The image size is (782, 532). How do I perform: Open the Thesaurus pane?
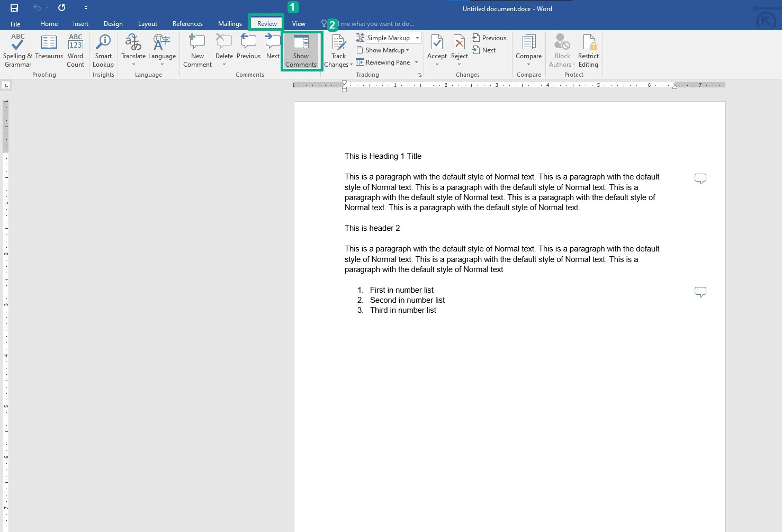coord(49,50)
